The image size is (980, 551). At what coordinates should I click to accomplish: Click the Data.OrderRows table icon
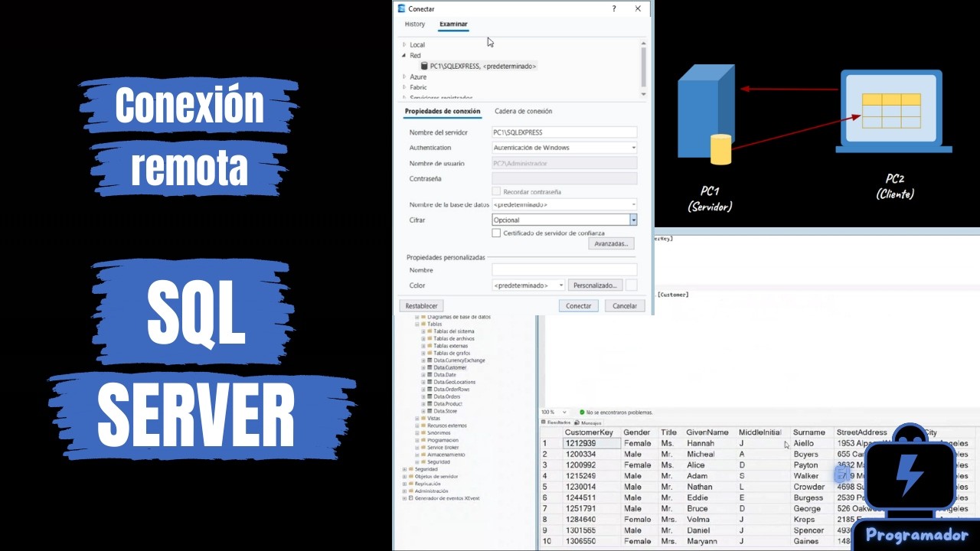[430, 390]
